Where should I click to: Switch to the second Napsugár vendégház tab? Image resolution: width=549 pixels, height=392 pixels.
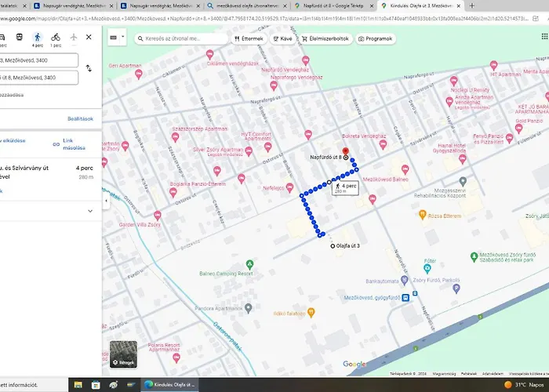(x=161, y=5)
